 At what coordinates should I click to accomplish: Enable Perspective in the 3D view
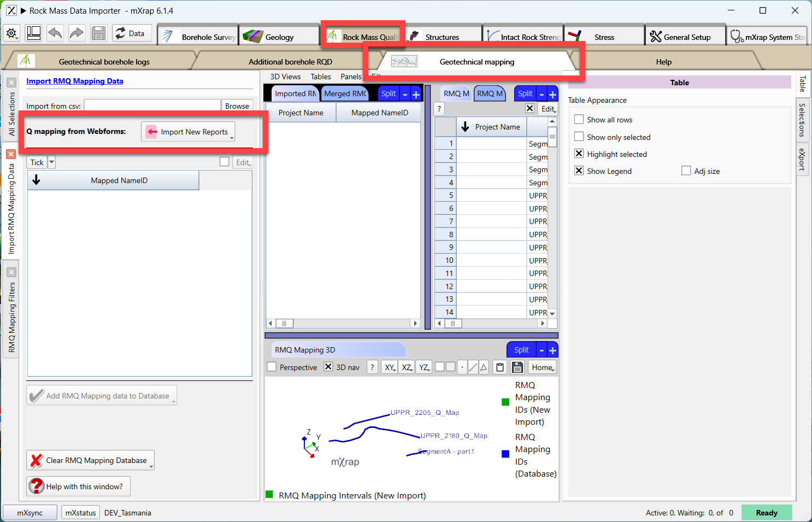(272, 367)
